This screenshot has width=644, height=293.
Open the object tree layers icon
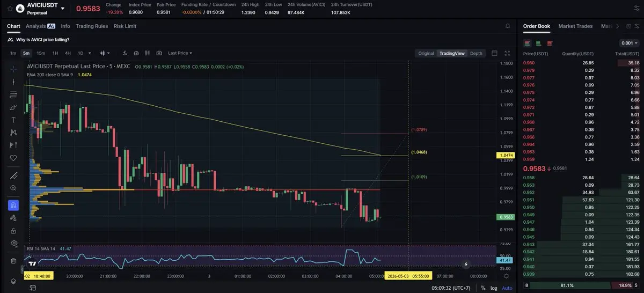pos(13,281)
